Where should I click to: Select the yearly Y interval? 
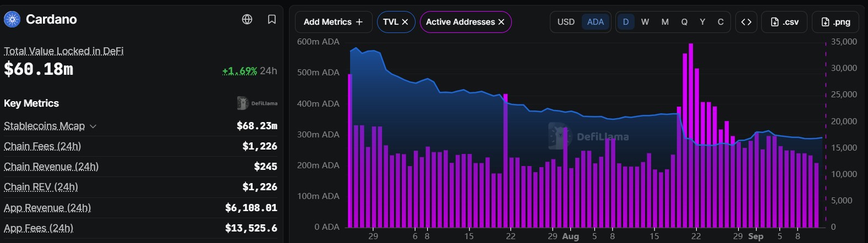click(x=702, y=22)
